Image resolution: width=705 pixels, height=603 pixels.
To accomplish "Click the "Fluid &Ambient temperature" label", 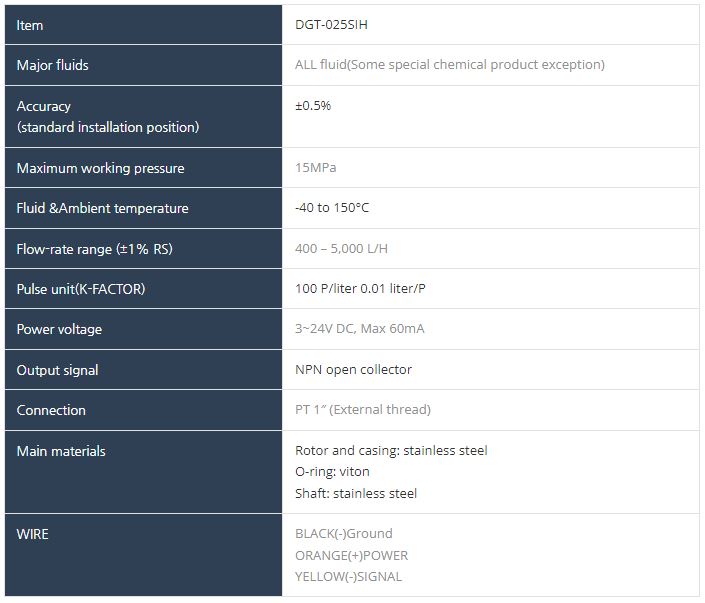I will pos(103,208).
